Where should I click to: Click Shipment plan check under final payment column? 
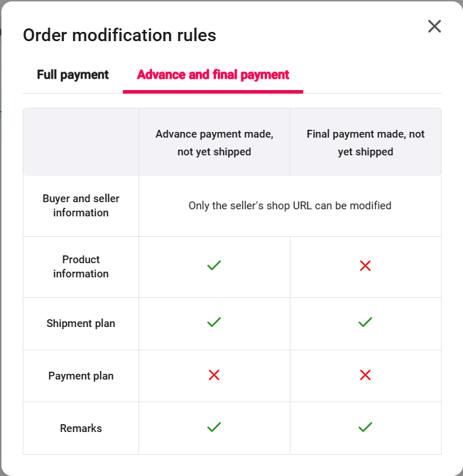(x=365, y=322)
